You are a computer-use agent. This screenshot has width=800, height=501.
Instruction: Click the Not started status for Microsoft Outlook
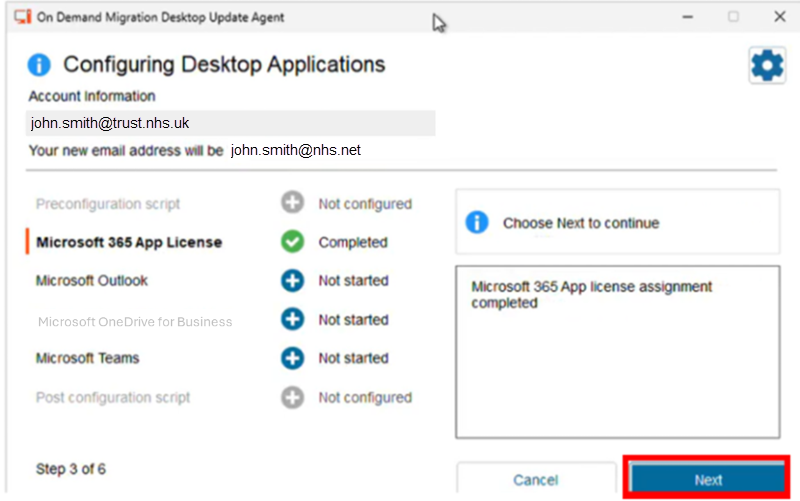tap(354, 281)
